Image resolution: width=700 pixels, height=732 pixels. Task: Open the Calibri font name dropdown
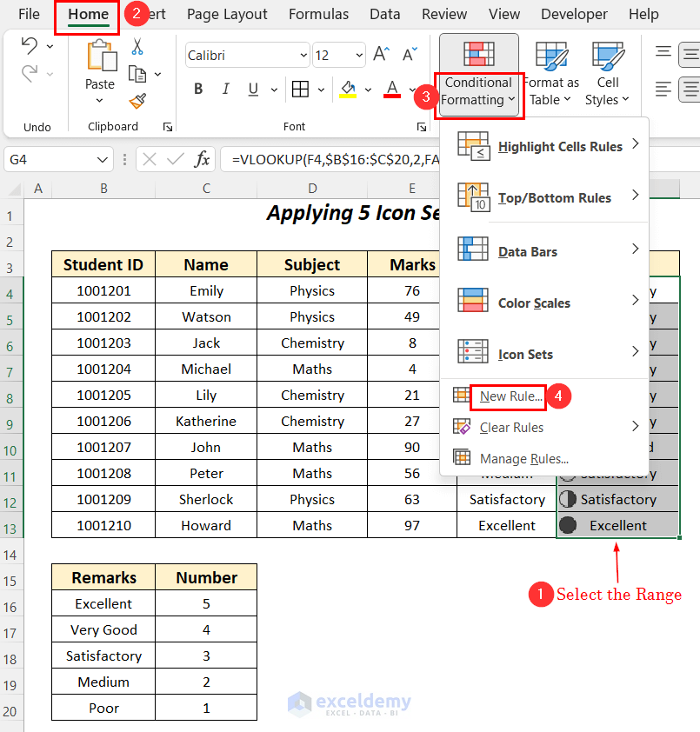(303, 55)
